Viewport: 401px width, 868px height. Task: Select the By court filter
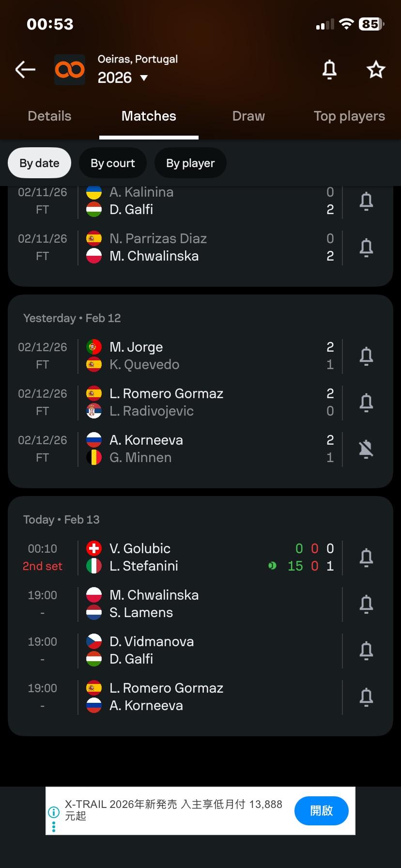112,163
